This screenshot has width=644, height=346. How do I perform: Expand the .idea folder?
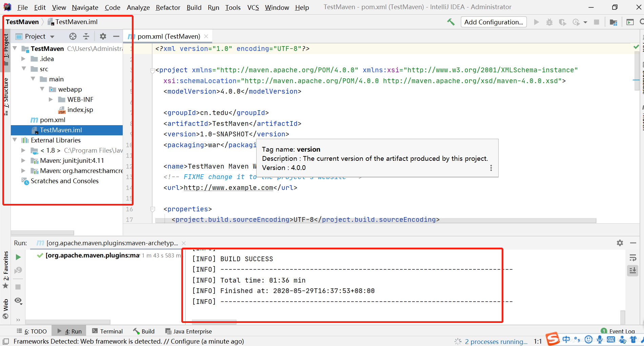click(x=23, y=59)
